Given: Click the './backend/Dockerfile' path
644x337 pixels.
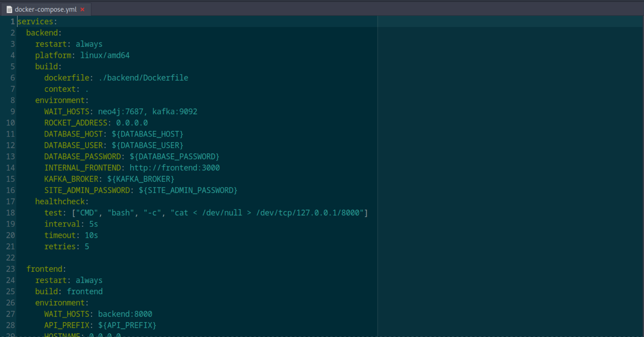Looking at the screenshot, I should (143, 78).
